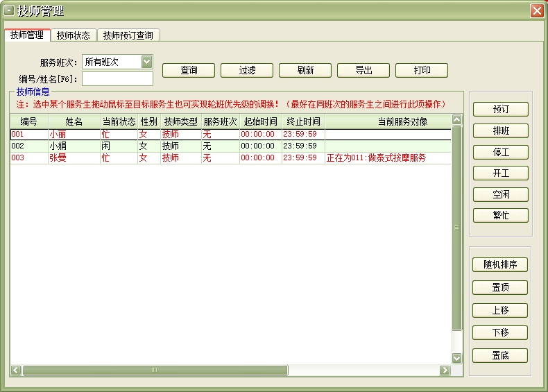Image resolution: width=548 pixels, height=392 pixels.
Task: Print list via 打印 button
Action: pos(422,70)
